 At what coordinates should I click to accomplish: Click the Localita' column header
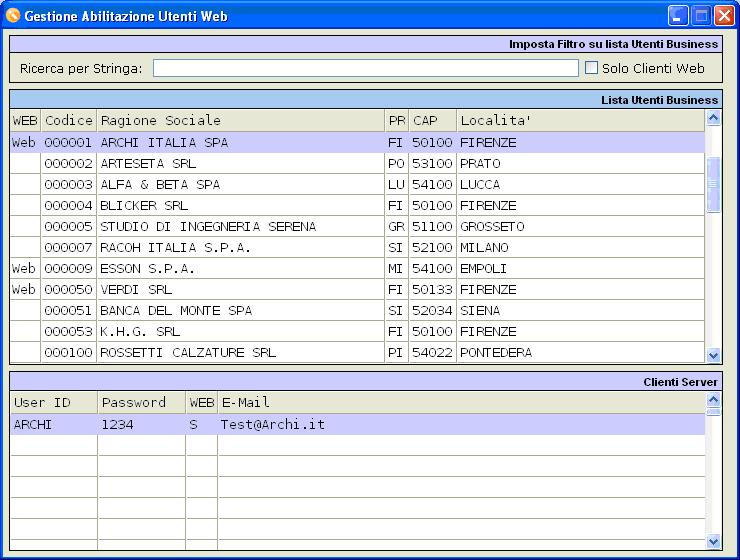click(x=580, y=121)
